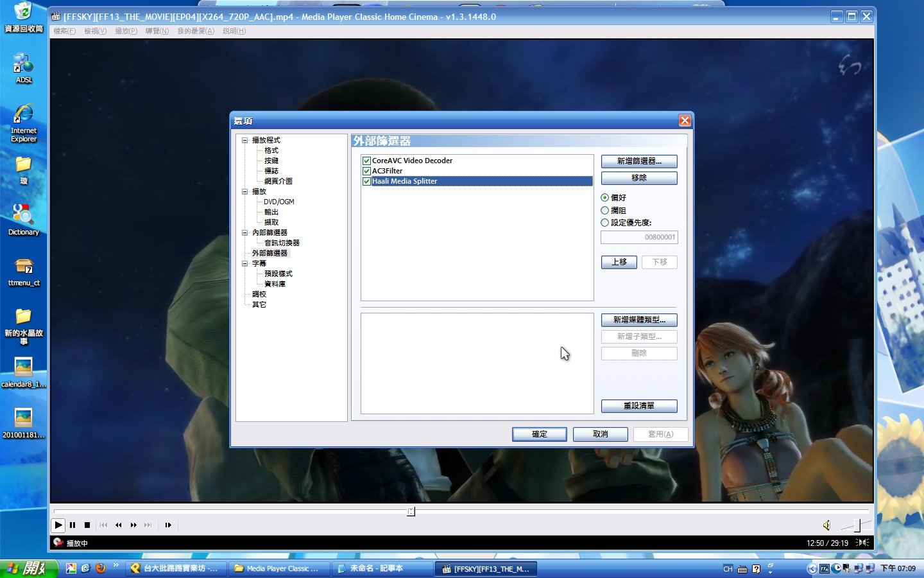
Task: Mute audio via the speaker icon
Action: pyautogui.click(x=826, y=525)
